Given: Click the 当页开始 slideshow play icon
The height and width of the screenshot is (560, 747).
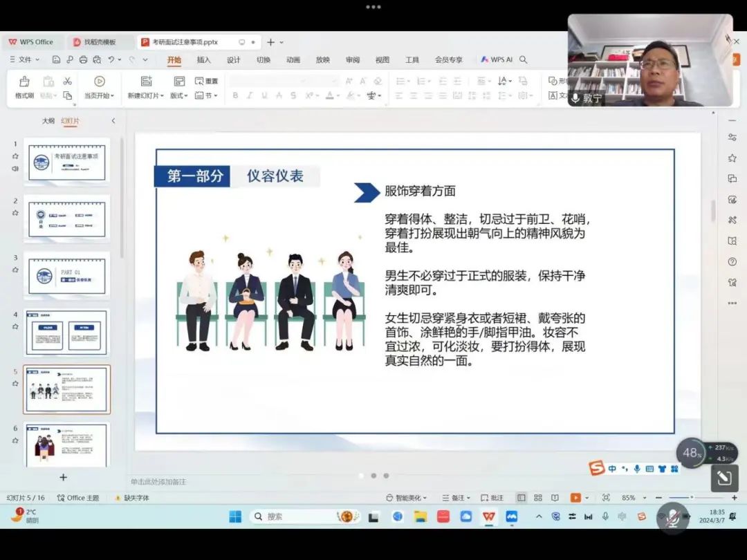Looking at the screenshot, I should click(99, 82).
